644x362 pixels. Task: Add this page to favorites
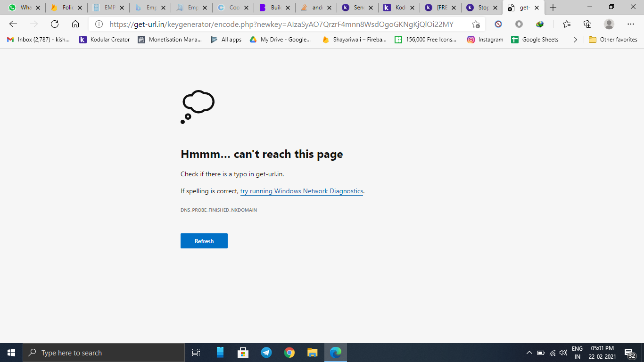[476, 24]
